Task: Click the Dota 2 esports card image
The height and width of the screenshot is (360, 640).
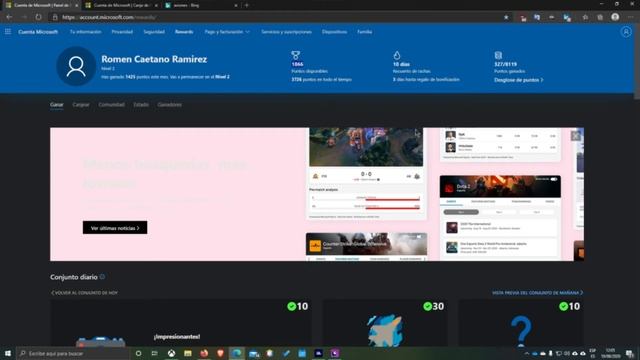Action: click(x=500, y=187)
